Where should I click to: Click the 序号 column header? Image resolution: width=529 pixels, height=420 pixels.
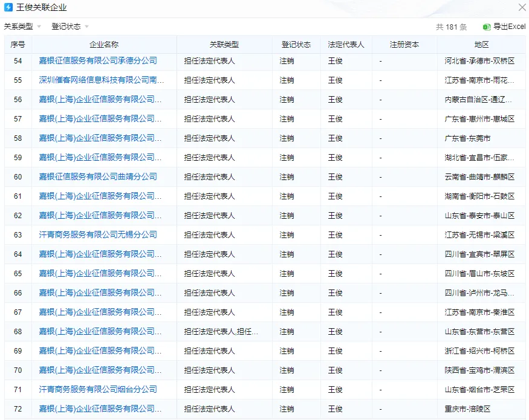coord(18,45)
